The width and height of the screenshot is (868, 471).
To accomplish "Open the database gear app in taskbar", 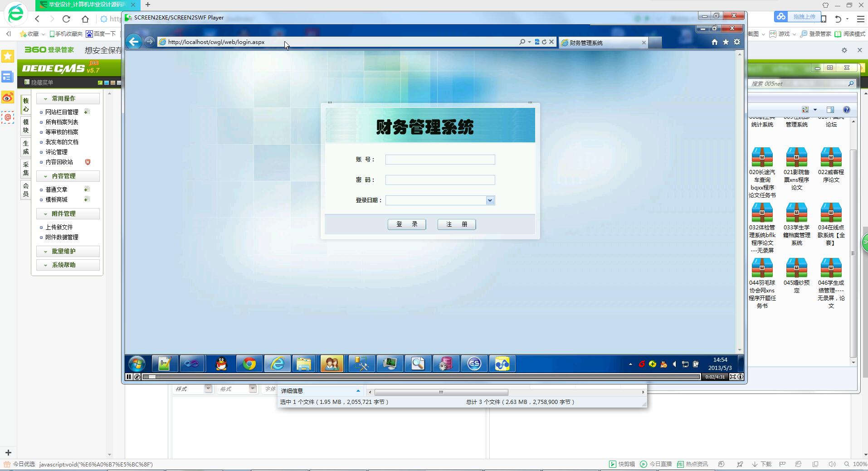I will point(446,364).
